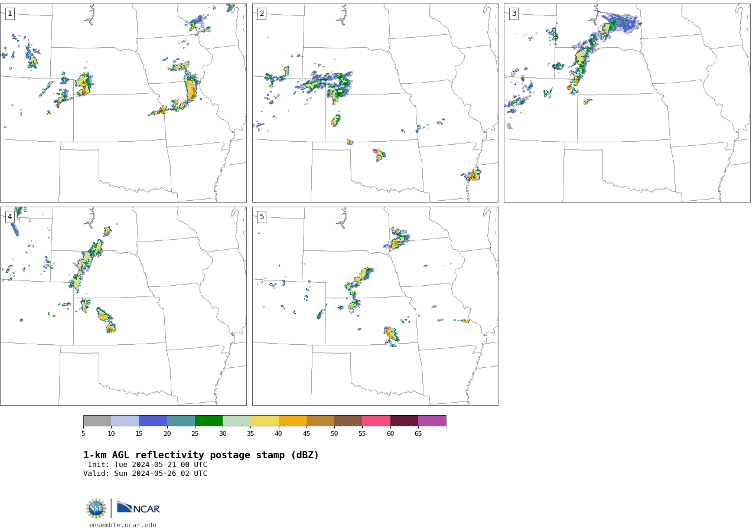Click the 1-km AGL reflectivity title
The width and height of the screenshot is (756, 532).
201,455
